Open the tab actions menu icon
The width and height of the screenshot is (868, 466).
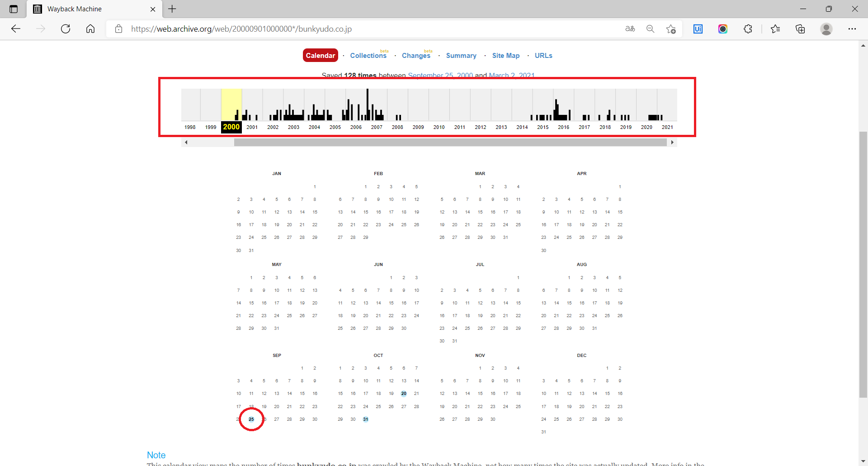pyautogui.click(x=14, y=9)
